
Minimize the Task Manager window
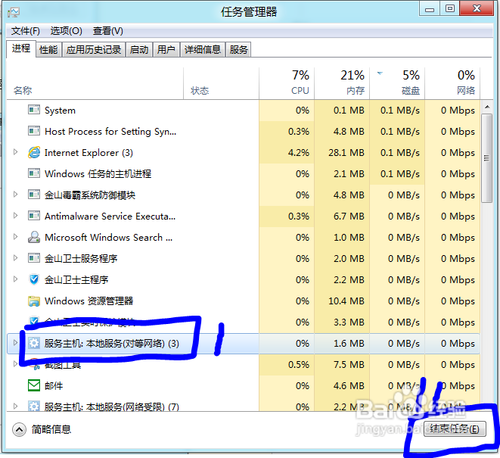[430, 9]
